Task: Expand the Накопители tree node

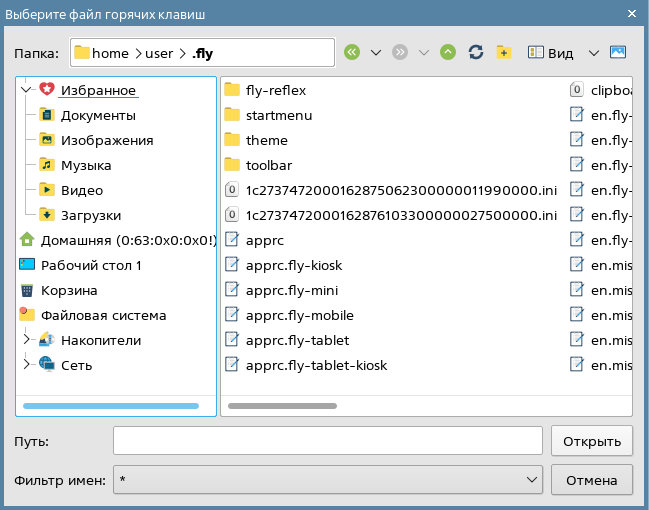Action: (26, 340)
